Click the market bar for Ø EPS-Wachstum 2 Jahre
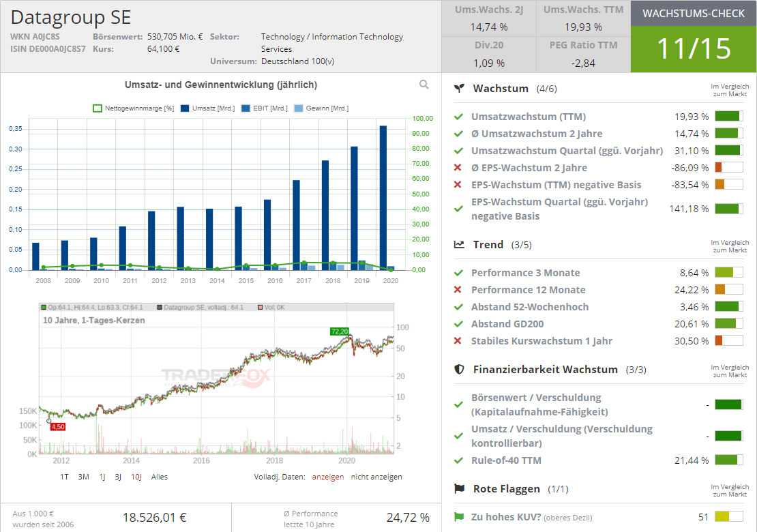The height and width of the screenshot is (532, 757). click(729, 168)
